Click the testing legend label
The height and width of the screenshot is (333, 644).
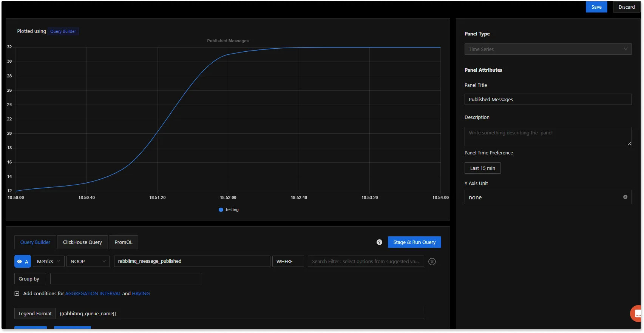pyautogui.click(x=232, y=210)
